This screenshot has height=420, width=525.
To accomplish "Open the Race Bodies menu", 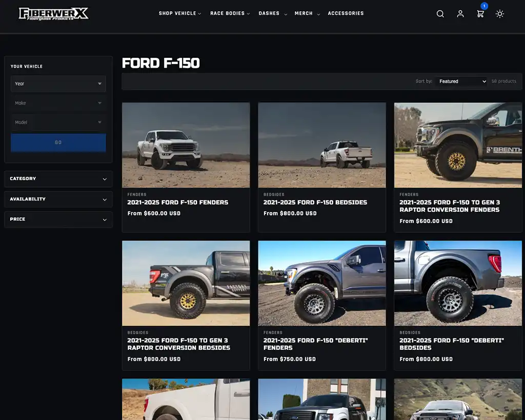I will tap(230, 13).
